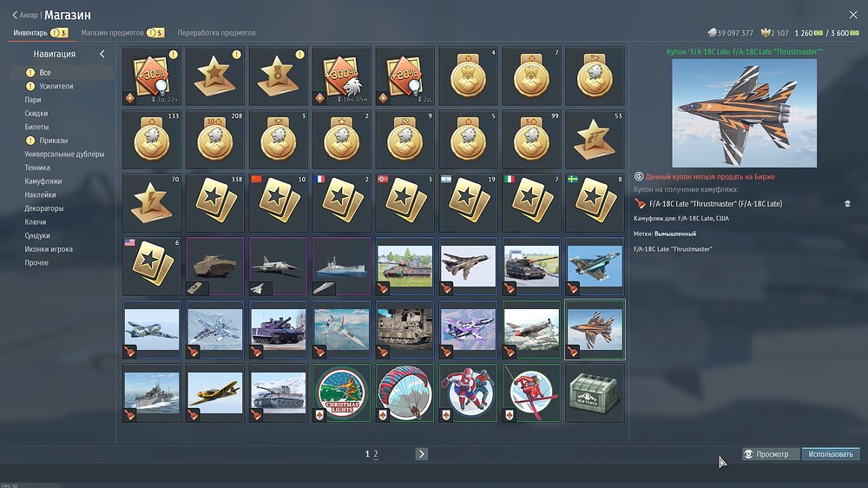Click the +300% booster with lion head

click(x=341, y=76)
